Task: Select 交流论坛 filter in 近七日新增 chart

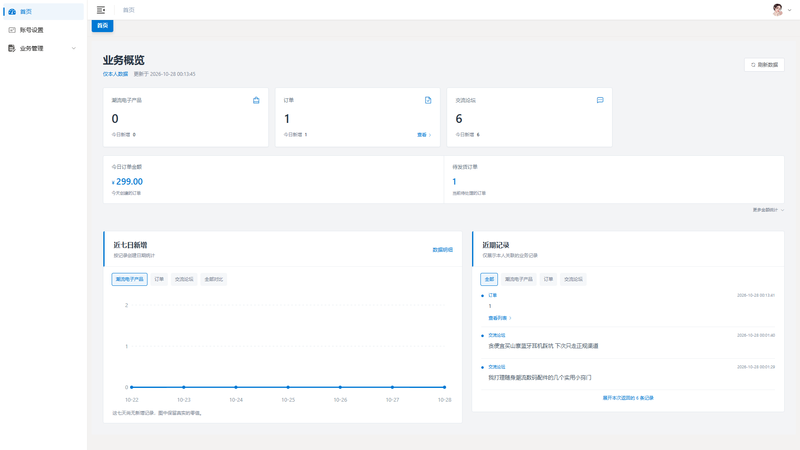Action: coord(184,279)
